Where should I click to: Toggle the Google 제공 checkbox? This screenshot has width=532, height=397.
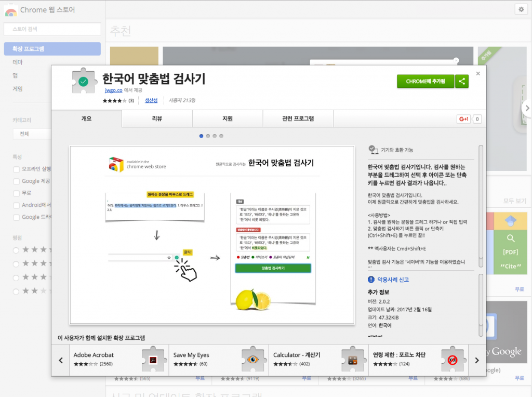(16, 181)
